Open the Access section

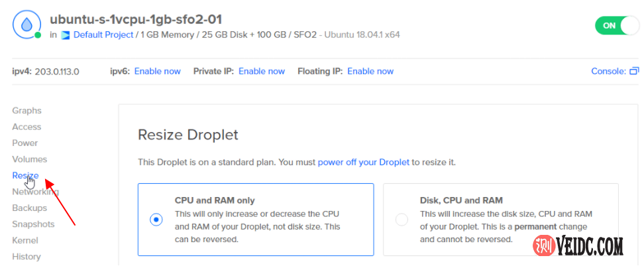27,127
